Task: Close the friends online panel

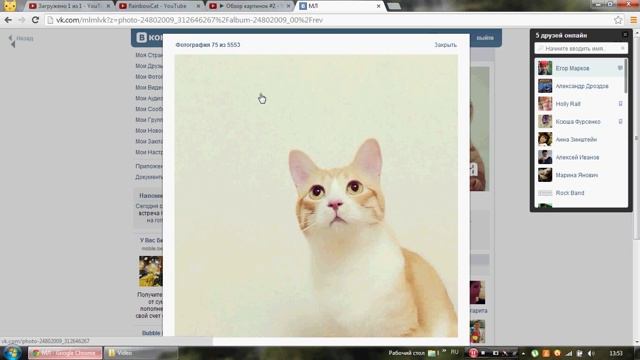Action: (625, 35)
